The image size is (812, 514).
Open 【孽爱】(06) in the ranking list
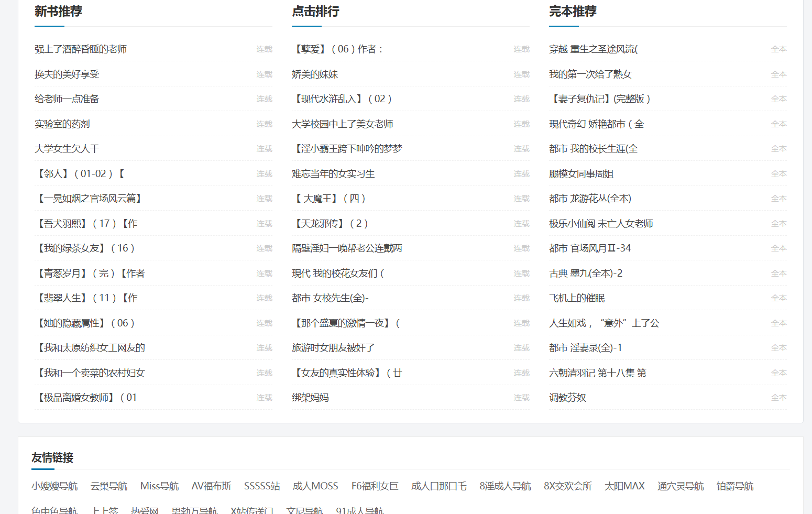[338, 49]
